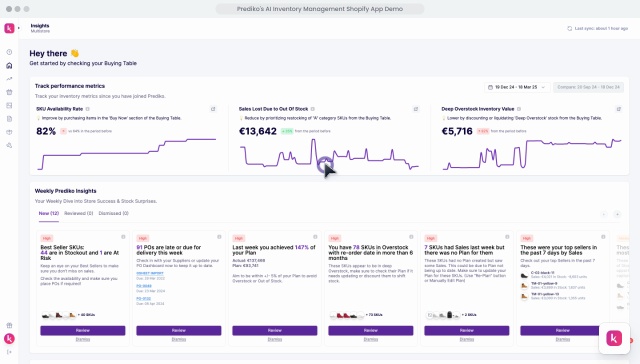Open Deep Overstock external link icon
Viewport: 640px width, 364px height.
click(619, 109)
